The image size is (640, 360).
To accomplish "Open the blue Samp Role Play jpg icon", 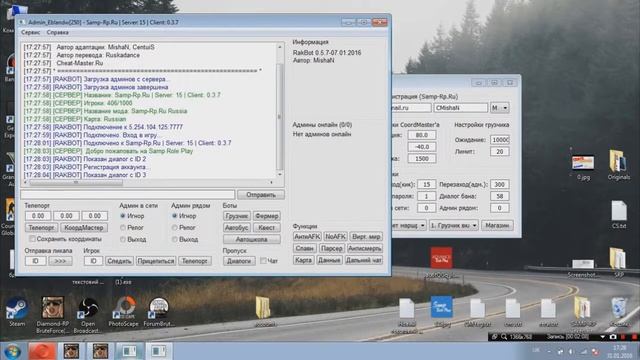I will tap(442, 307).
